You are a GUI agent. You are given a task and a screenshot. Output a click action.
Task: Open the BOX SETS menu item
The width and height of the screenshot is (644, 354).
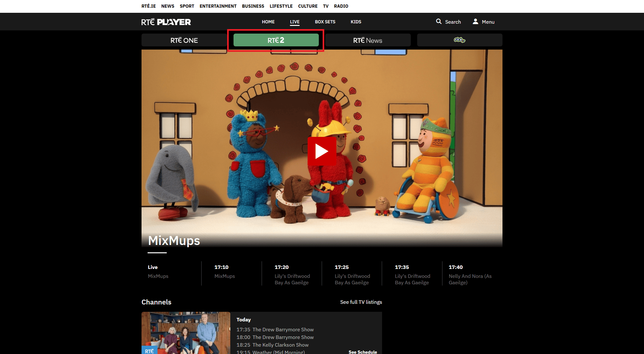click(x=325, y=22)
